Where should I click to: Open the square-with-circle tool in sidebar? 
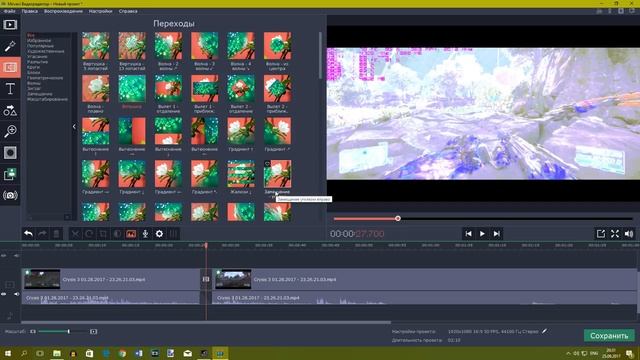coord(10,153)
